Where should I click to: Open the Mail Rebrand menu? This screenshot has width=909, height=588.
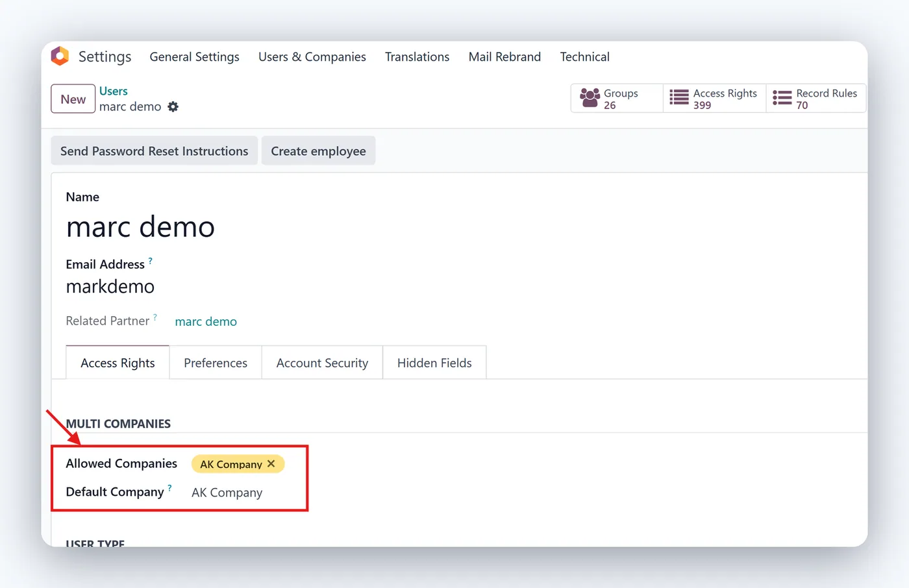pyautogui.click(x=504, y=56)
